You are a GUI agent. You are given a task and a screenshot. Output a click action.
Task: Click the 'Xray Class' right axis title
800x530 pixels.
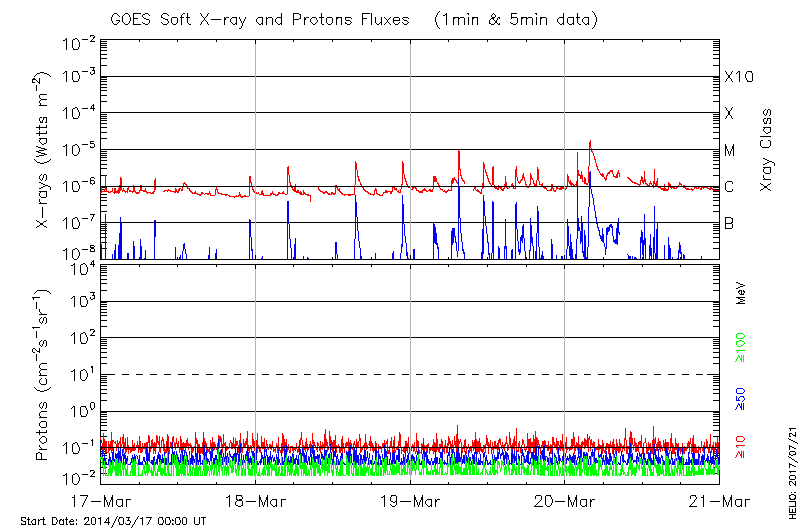click(768, 150)
